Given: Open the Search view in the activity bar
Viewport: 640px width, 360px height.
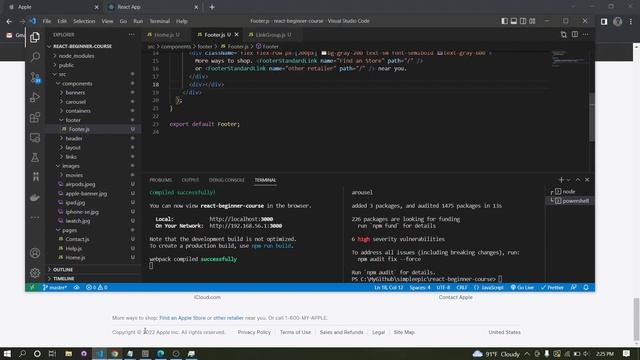Looking at the screenshot, I should tap(35, 57).
